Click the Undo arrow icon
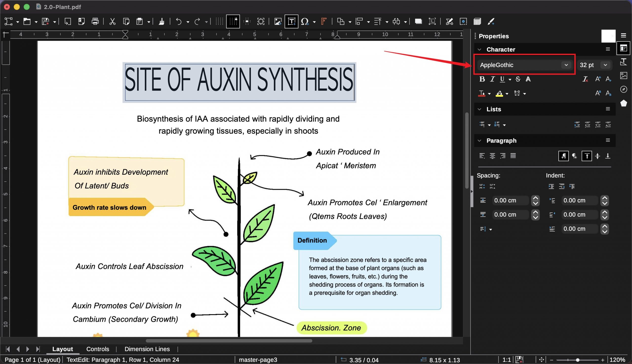Screen dimensions: 632x364 [x=178, y=21]
